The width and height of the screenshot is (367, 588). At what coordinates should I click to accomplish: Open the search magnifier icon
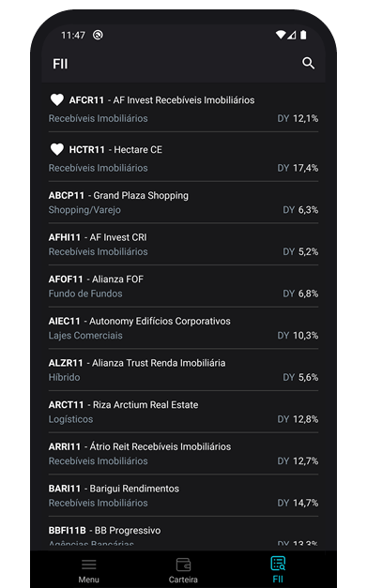(x=308, y=63)
